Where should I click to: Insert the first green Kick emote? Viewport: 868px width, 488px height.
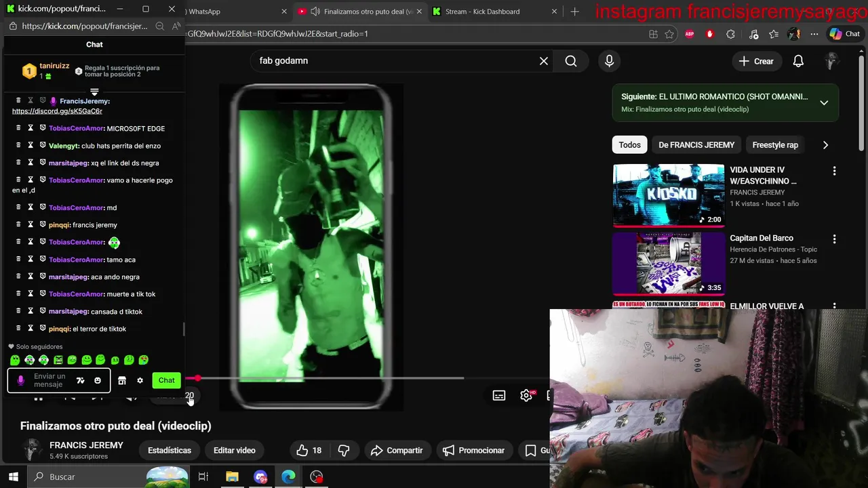point(15,360)
